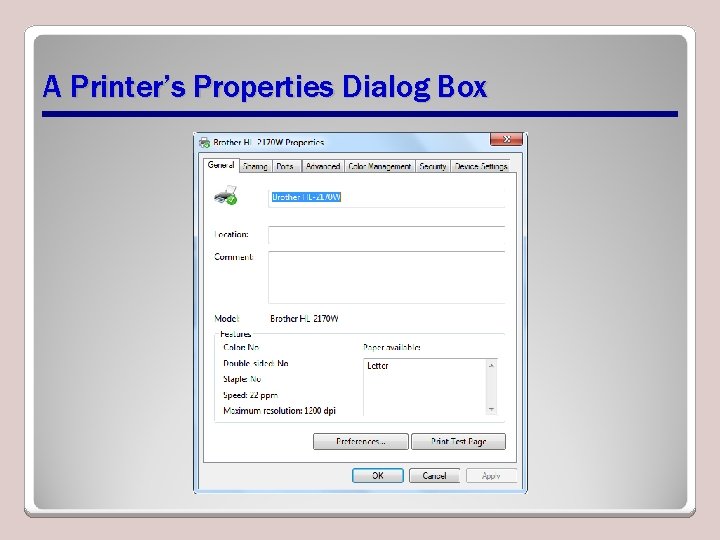
Task: Click the Location label
Action: tap(231, 235)
